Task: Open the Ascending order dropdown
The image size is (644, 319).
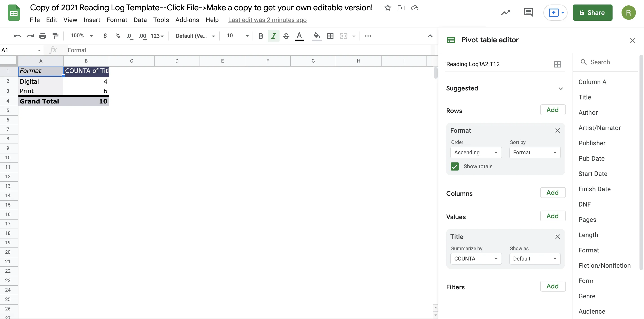Action: point(476,152)
